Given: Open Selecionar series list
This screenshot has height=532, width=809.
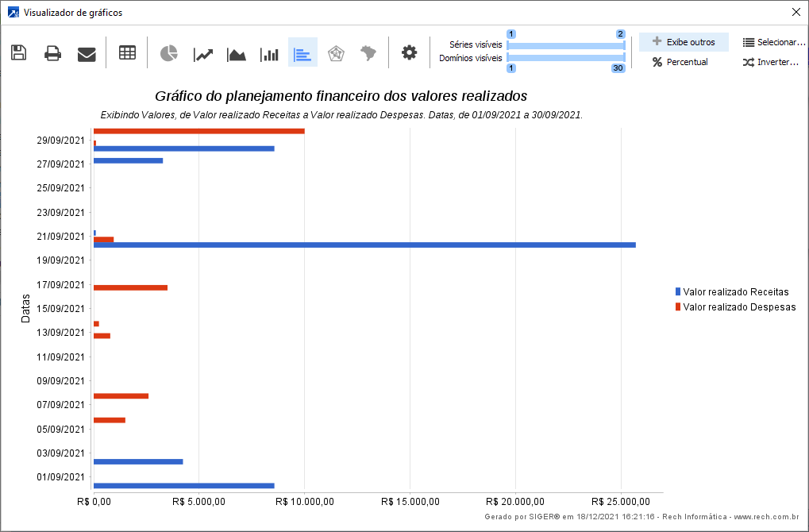Looking at the screenshot, I should coord(774,42).
